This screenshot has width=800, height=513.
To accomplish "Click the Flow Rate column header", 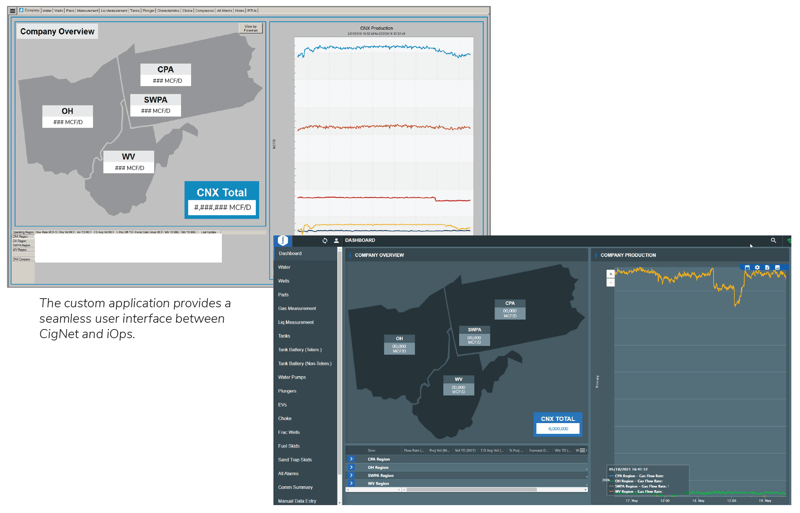I will (x=414, y=450).
